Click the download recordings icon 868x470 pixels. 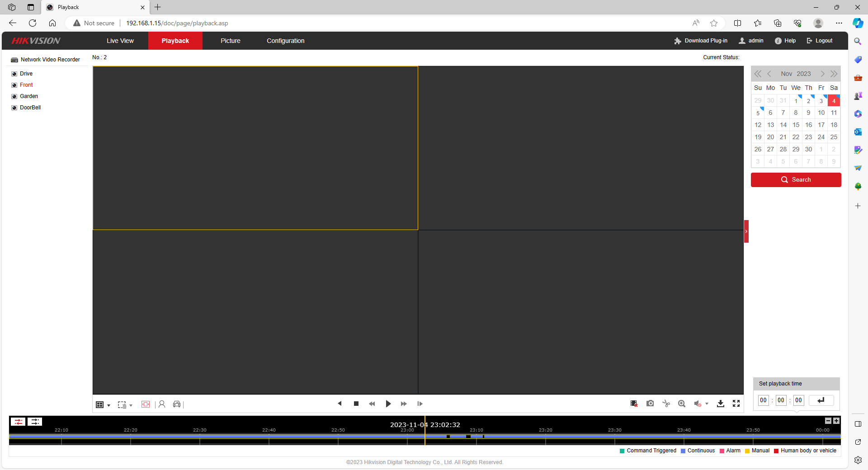721,404
